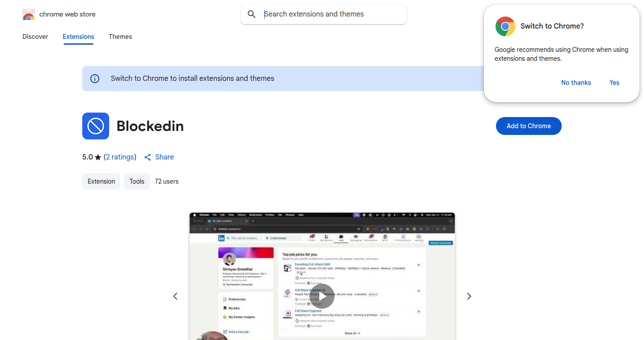Open the Themes tab
This screenshot has height=340, width=644.
[120, 37]
